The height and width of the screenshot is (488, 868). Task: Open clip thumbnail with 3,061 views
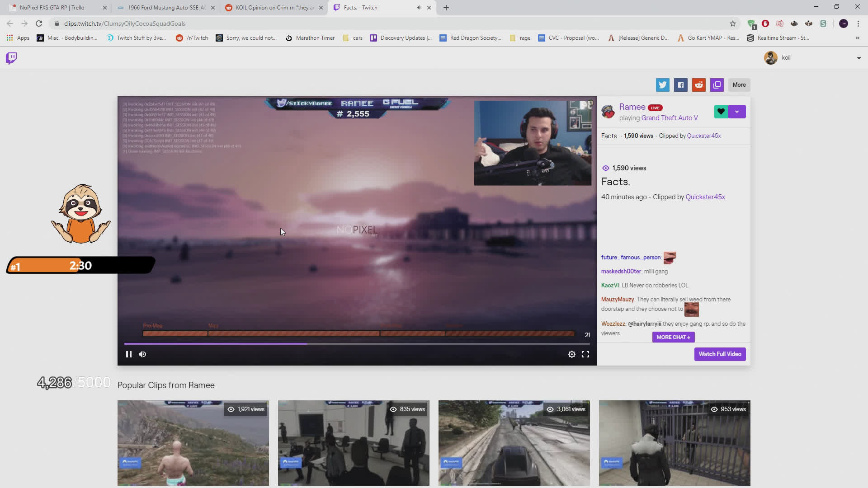(x=514, y=443)
